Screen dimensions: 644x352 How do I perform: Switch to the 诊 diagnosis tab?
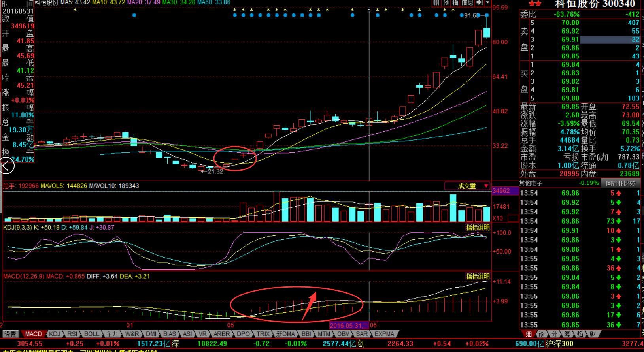(x=542, y=334)
